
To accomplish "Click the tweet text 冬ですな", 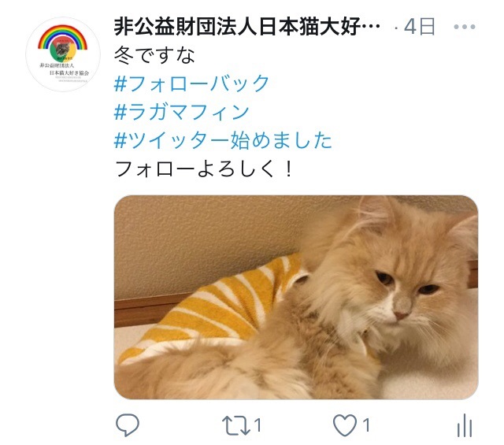I will click(154, 55).
